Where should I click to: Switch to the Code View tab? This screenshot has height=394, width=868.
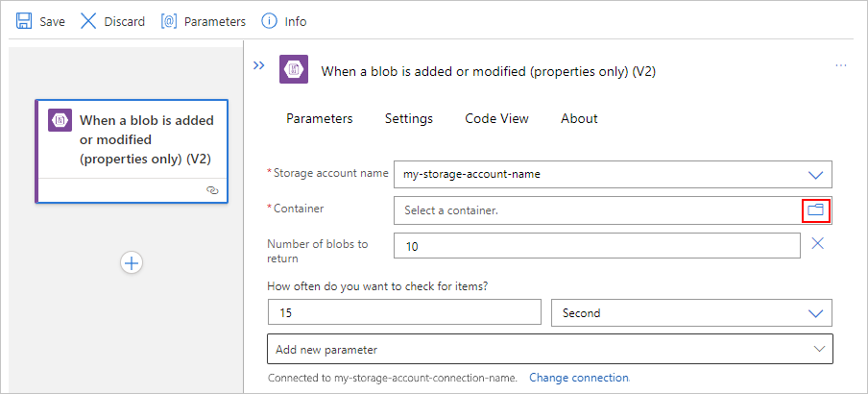click(496, 118)
